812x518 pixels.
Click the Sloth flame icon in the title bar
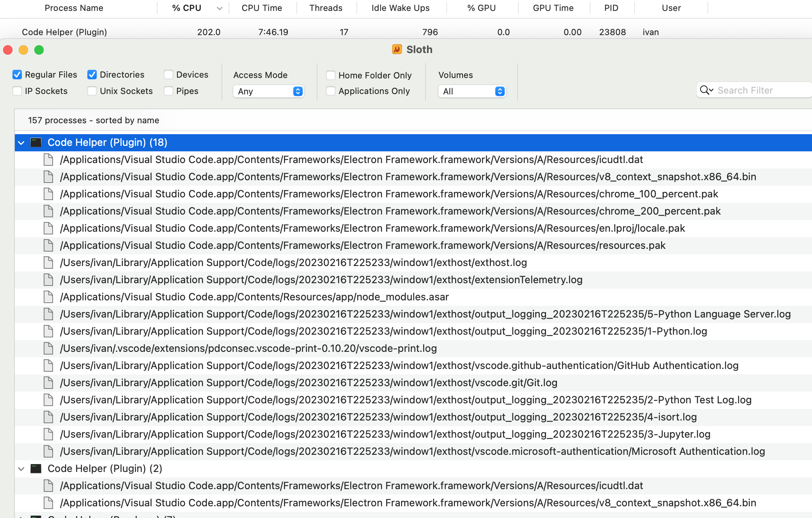[396, 50]
